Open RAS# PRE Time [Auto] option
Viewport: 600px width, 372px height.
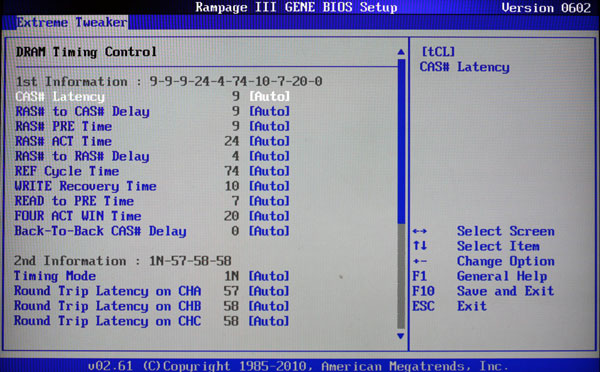[x=269, y=126]
